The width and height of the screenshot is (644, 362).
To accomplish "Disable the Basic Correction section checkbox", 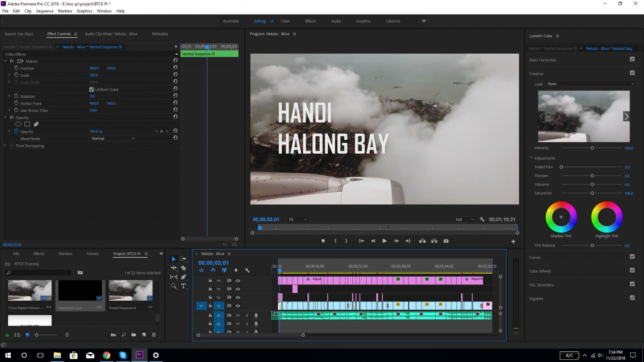I will click(632, 59).
